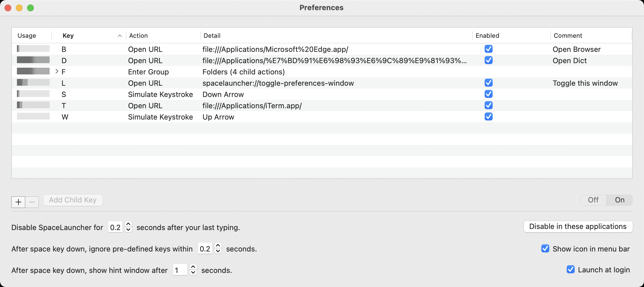Toggle Launch at login checkbox
The height and width of the screenshot is (287, 644).
[x=571, y=269]
